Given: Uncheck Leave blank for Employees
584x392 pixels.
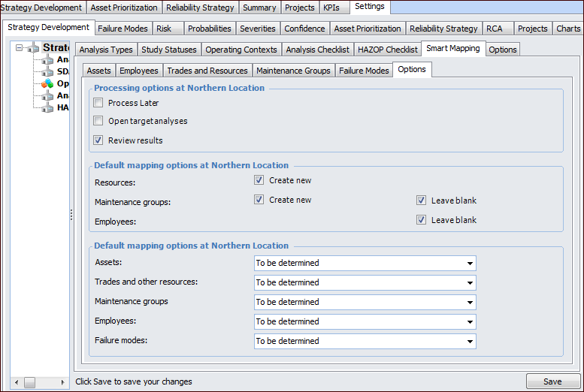Looking at the screenshot, I should pyautogui.click(x=422, y=220).
